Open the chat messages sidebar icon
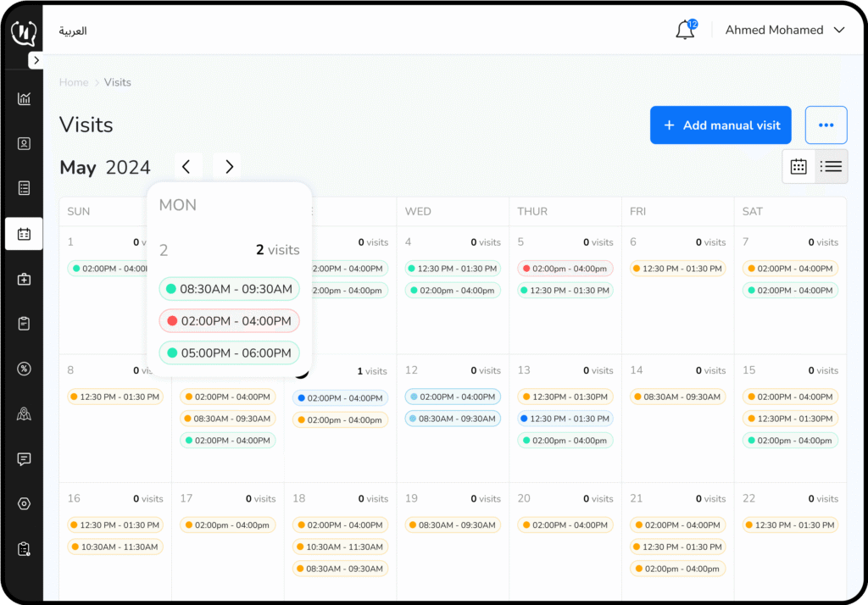This screenshot has width=868, height=605. (x=24, y=459)
